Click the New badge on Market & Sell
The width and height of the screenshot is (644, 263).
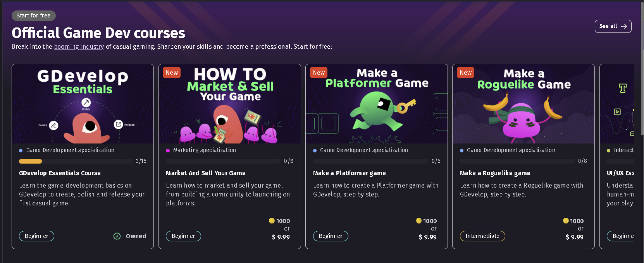pyautogui.click(x=172, y=73)
